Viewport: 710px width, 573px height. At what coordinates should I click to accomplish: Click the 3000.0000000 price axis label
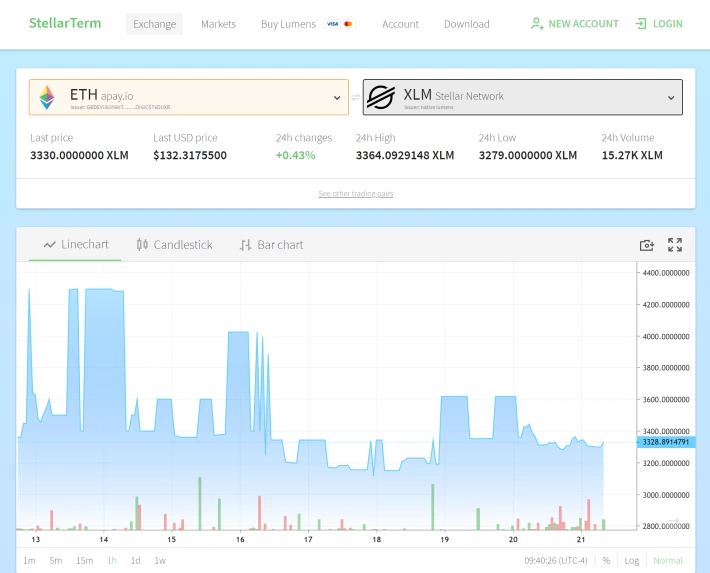pyautogui.click(x=666, y=495)
